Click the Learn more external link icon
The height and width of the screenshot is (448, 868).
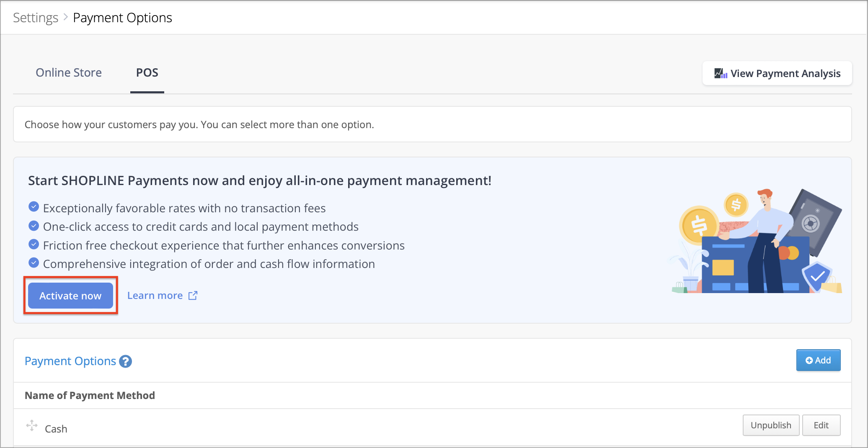[x=193, y=296]
